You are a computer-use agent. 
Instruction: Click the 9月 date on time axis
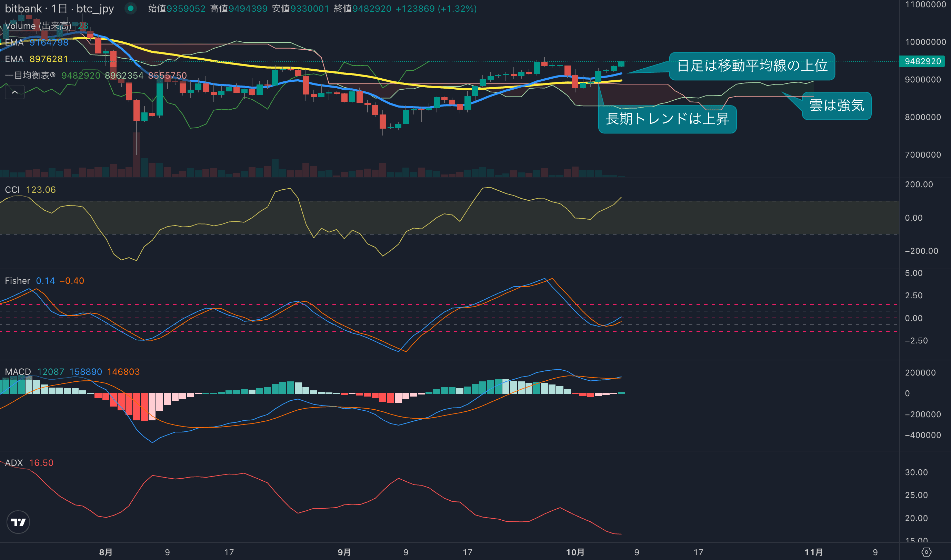coord(344,552)
